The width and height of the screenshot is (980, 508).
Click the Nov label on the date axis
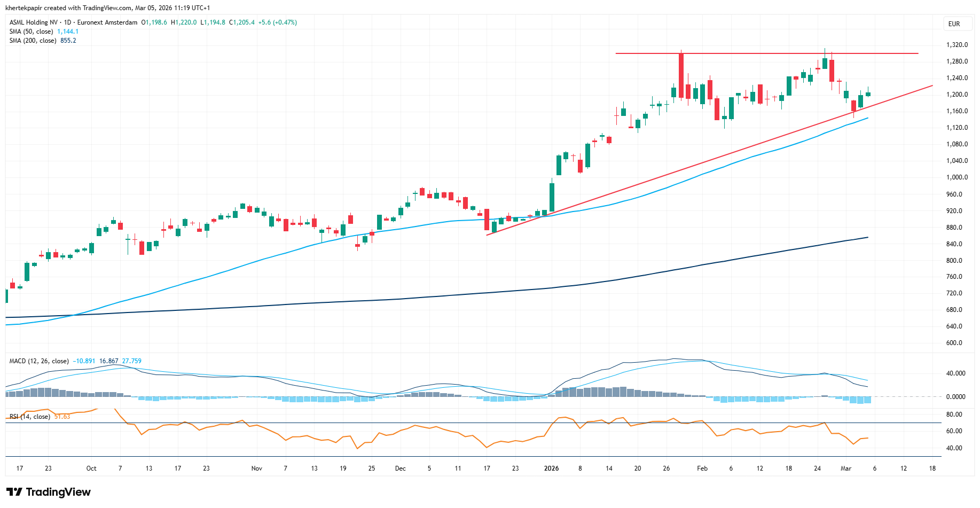pyautogui.click(x=257, y=468)
